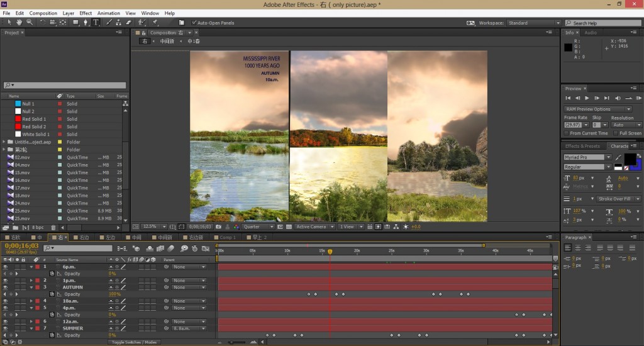Click the eyedropper in Character panel
The height and width of the screenshot is (346, 644).
pos(618,157)
